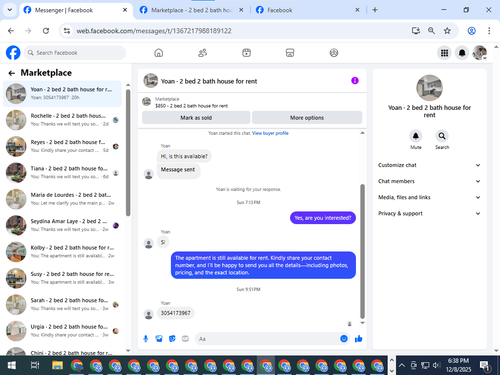Open the tab search dropdown arrow

[10, 10]
